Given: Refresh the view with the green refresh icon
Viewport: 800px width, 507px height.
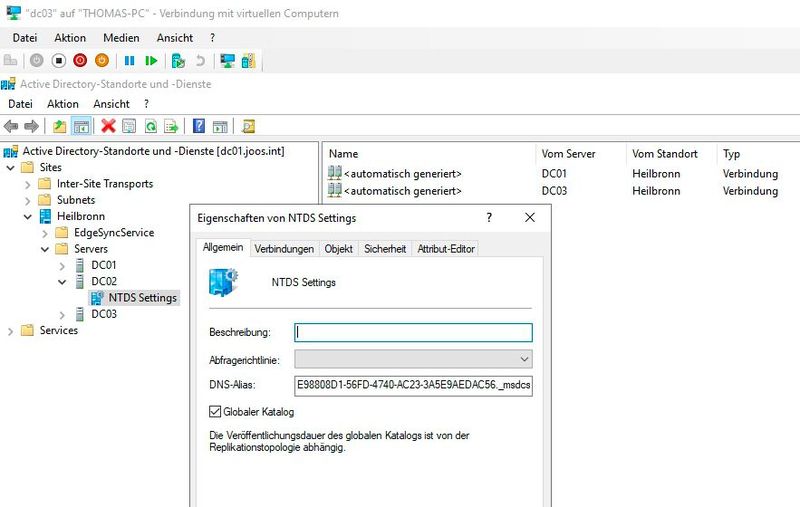Looking at the screenshot, I should (x=151, y=126).
